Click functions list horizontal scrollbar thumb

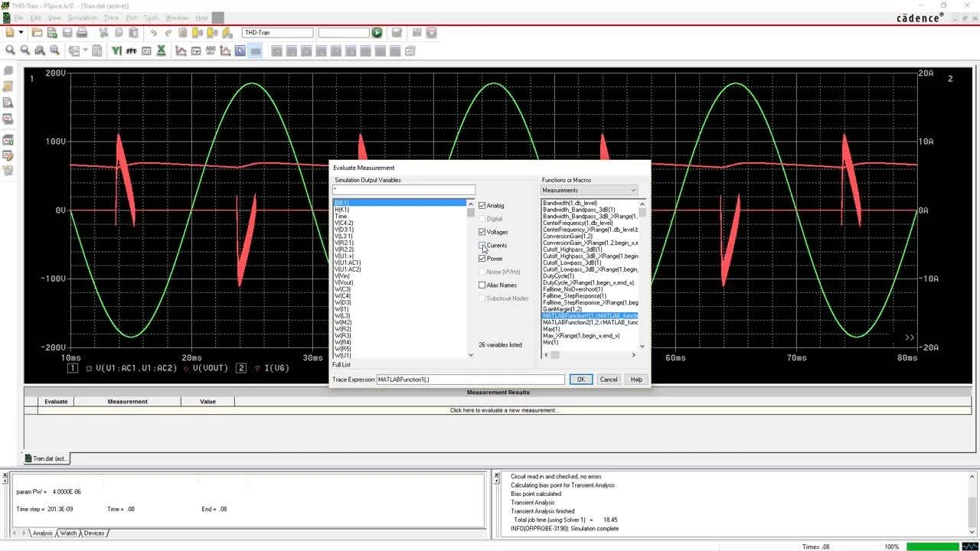(x=555, y=355)
